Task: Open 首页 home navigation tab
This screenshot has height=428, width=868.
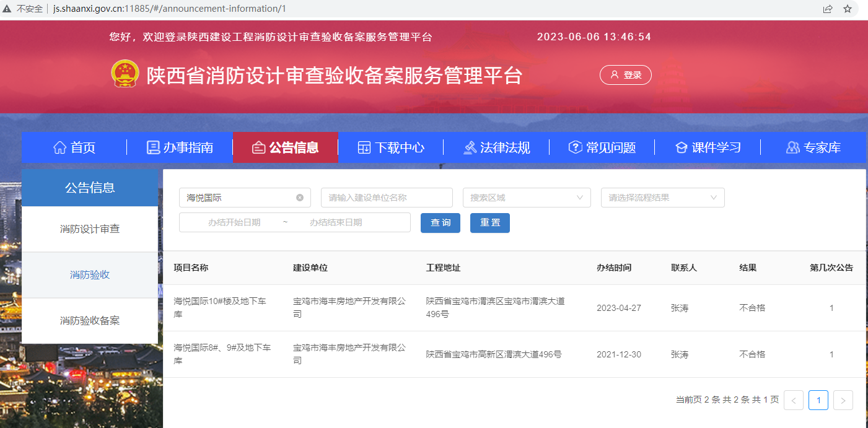Action: [x=74, y=147]
